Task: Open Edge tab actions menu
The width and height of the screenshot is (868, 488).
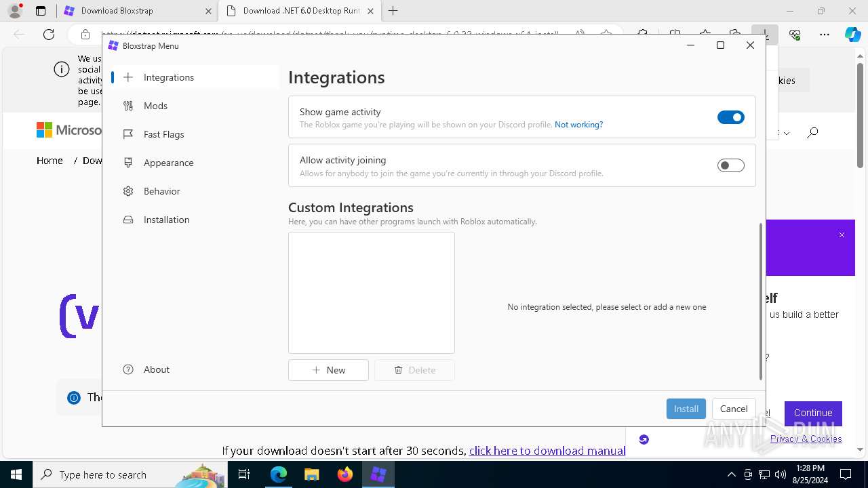Action: pyautogui.click(x=41, y=11)
